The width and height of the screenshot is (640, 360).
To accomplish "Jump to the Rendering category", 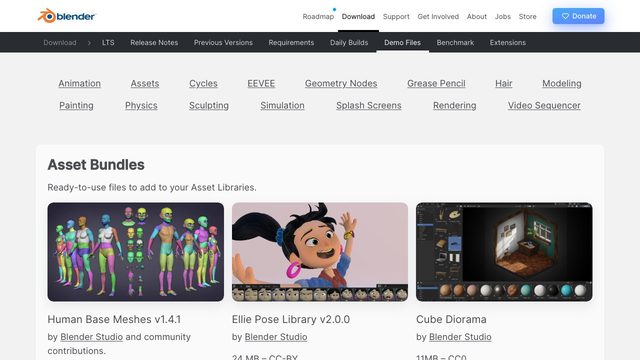I will coord(454,105).
